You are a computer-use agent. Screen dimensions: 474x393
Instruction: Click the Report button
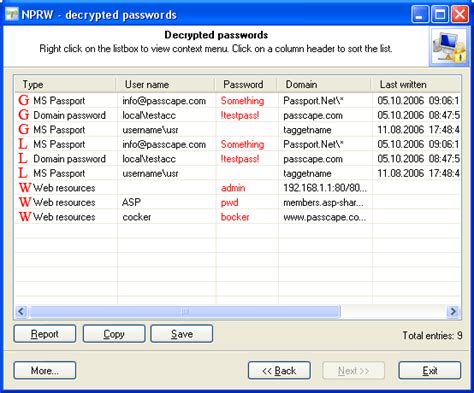(x=45, y=334)
